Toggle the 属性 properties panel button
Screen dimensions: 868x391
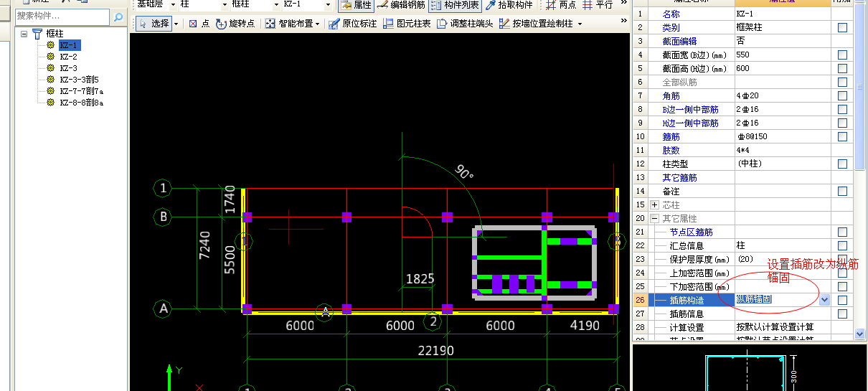(x=356, y=4)
